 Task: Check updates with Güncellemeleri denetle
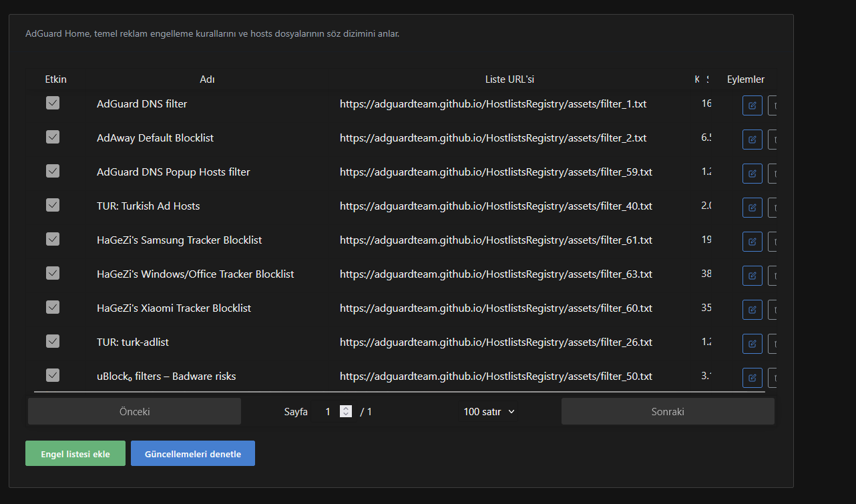(193, 454)
